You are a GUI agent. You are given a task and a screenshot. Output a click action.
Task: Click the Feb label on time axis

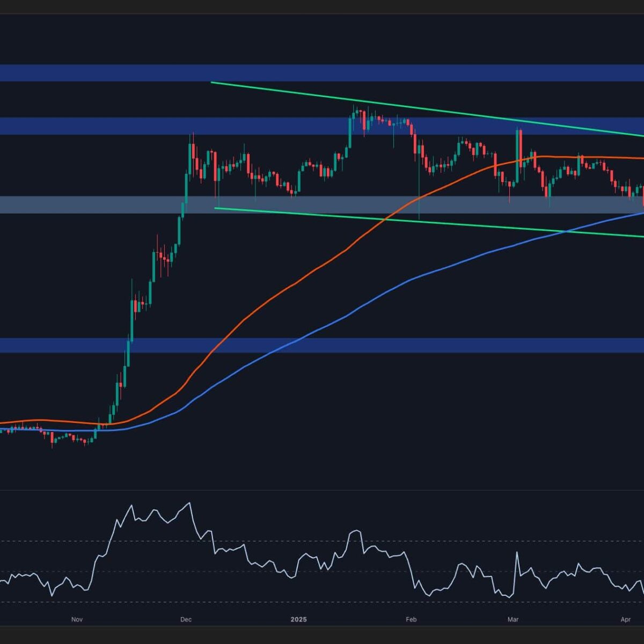point(411,619)
